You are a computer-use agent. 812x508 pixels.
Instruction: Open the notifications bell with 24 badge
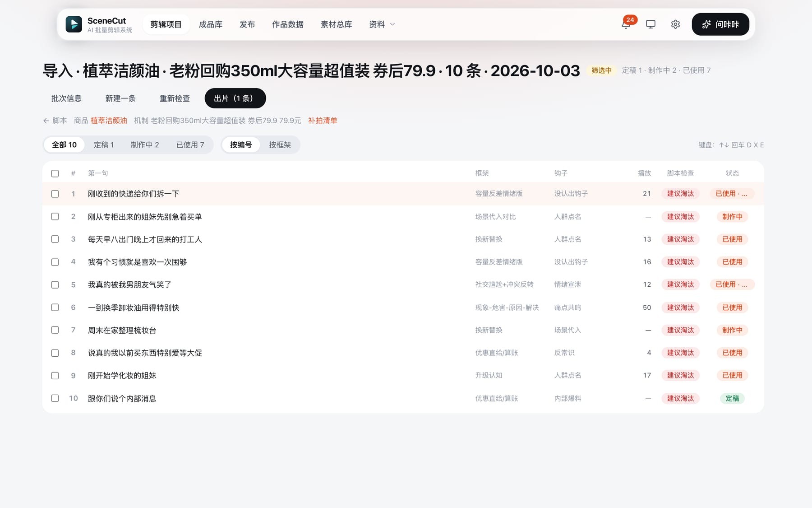coord(626,24)
